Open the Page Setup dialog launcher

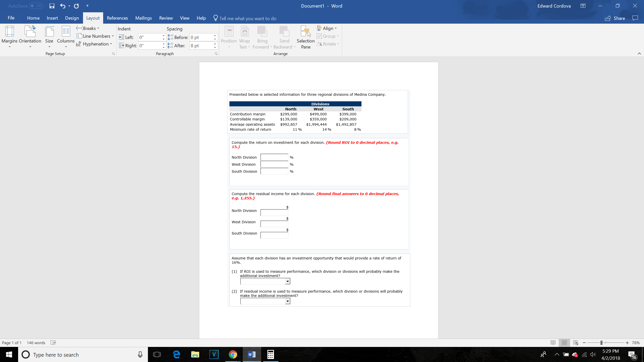click(113, 54)
